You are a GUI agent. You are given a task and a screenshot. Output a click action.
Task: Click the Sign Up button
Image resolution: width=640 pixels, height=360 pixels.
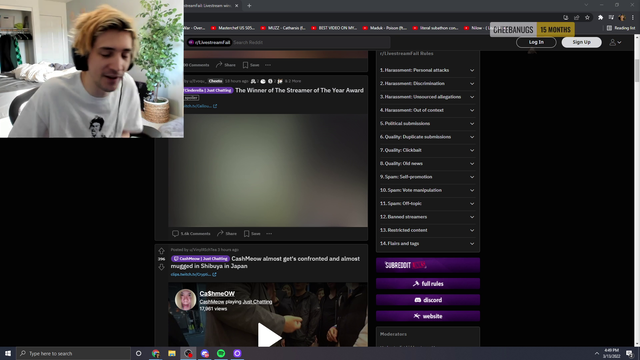click(x=581, y=42)
